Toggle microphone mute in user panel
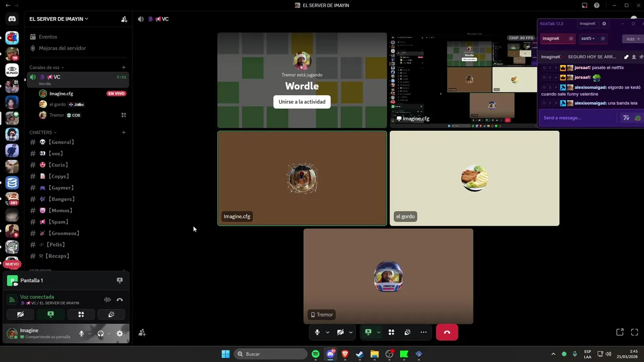 pos(81,333)
